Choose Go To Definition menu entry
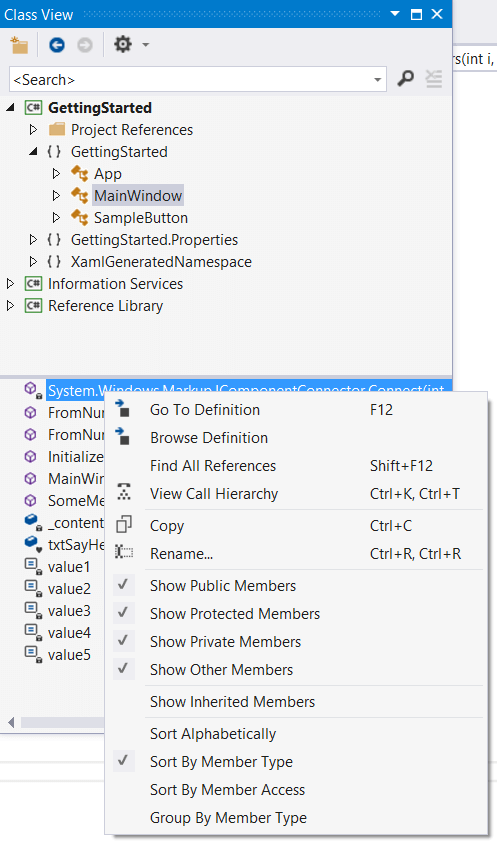 coord(296,410)
